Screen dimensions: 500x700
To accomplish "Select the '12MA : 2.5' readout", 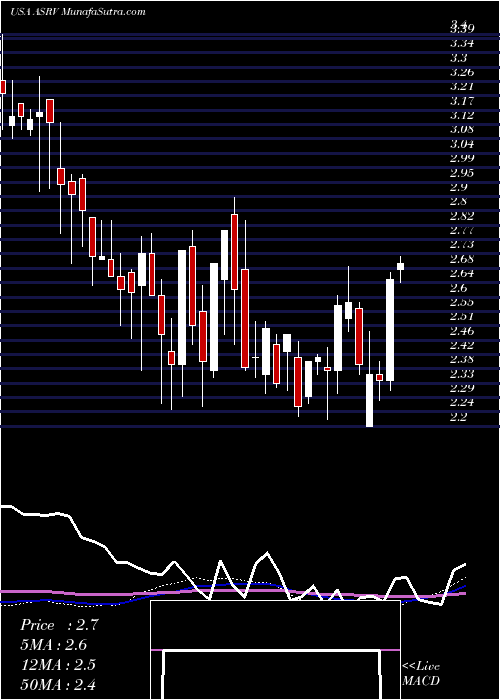I will coord(58,664).
